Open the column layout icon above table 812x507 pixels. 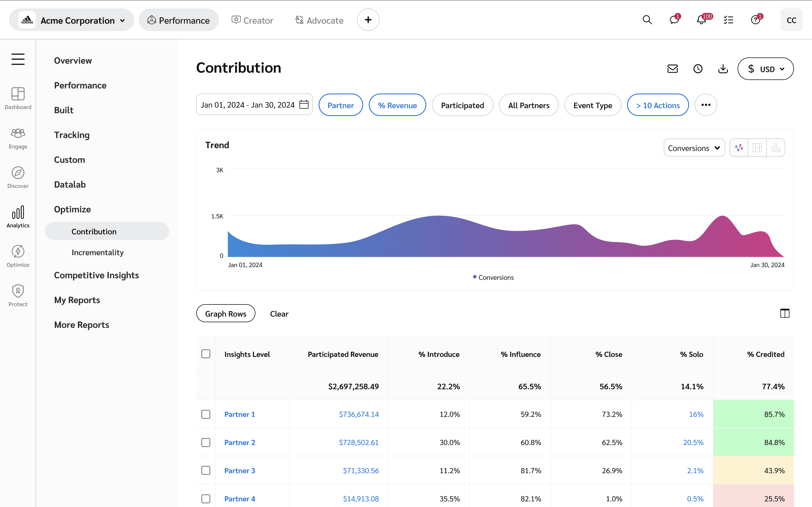[x=784, y=313]
